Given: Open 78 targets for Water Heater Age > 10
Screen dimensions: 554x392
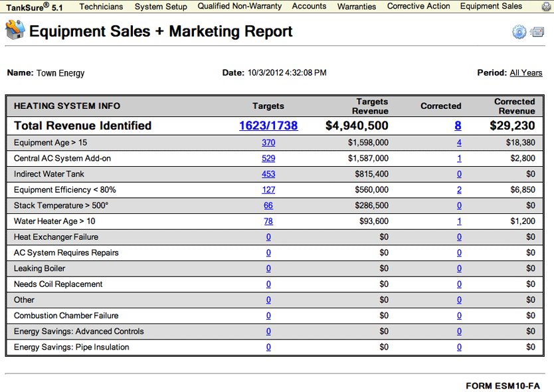Looking at the screenshot, I should click(x=268, y=221).
